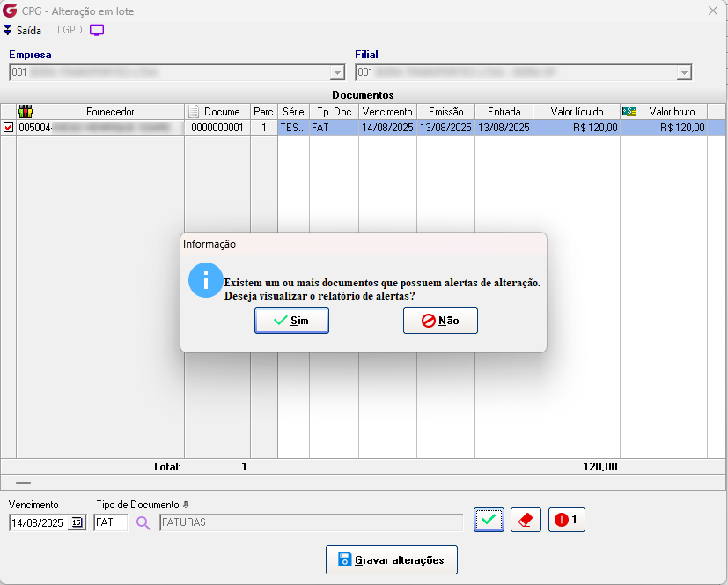The width and height of the screenshot is (728, 585).
Task: Click the TES... série cell
Action: click(x=293, y=128)
